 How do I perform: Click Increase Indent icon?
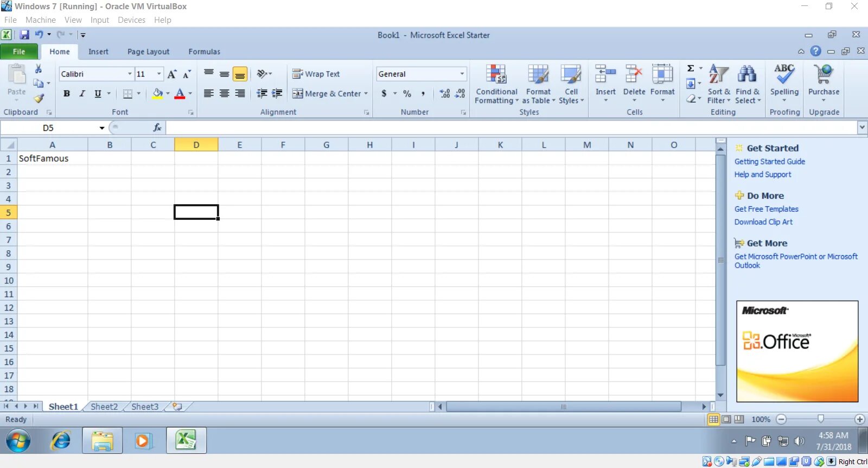[x=277, y=93]
